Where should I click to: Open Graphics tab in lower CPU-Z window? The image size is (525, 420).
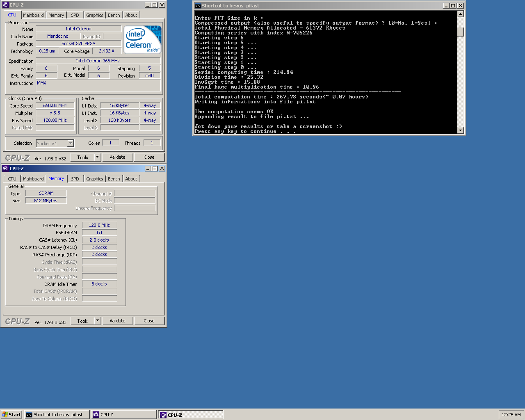[95, 179]
